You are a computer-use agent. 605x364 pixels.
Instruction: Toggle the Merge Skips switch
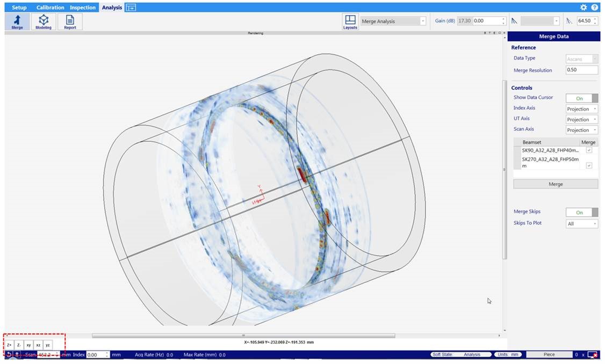(x=582, y=213)
